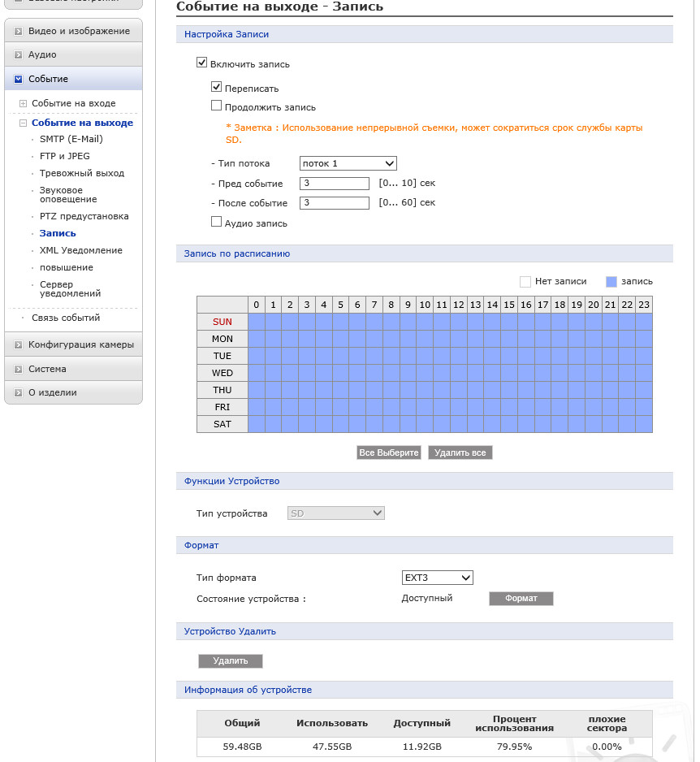Click the Пред событие input field
The width and height of the screenshot is (700, 762).
pyautogui.click(x=335, y=184)
